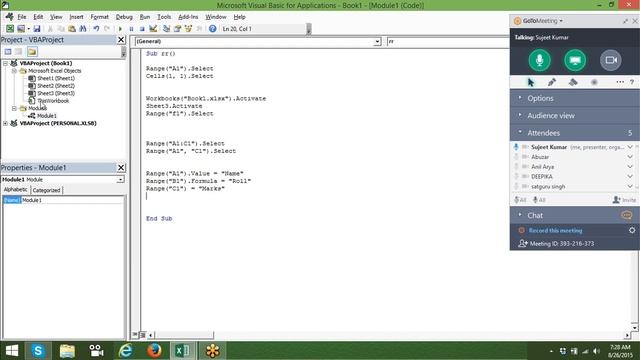Undo the last edit with undo arrow
The image size is (640, 360).
[96, 29]
